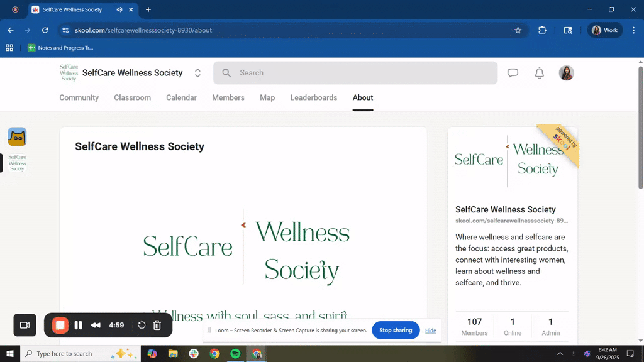Go back with the browser back arrow
The width and height of the screenshot is (644, 362).
pyautogui.click(x=11, y=30)
